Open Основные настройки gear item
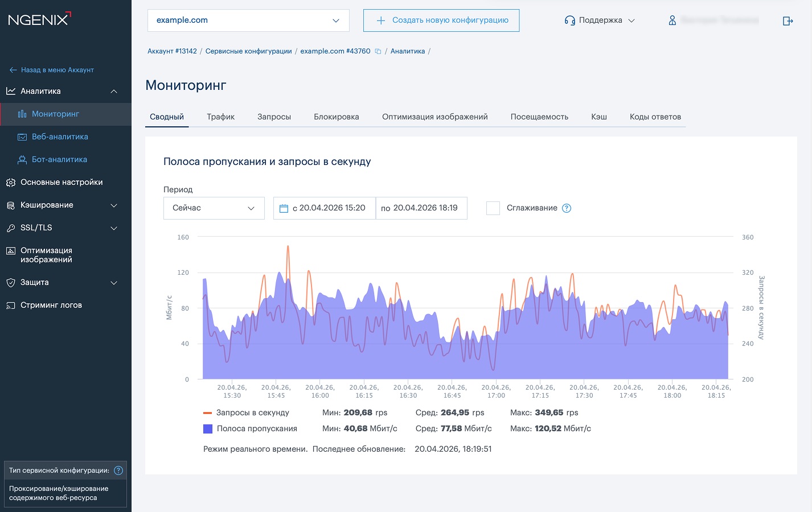 click(x=61, y=182)
